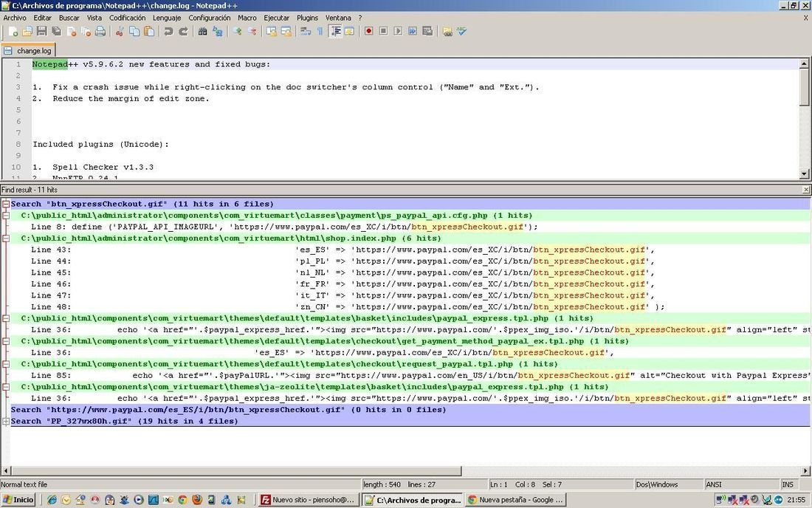The image size is (812, 508).
Task: Toggle synchronized horizontal scrolling icon
Action: pos(286,32)
